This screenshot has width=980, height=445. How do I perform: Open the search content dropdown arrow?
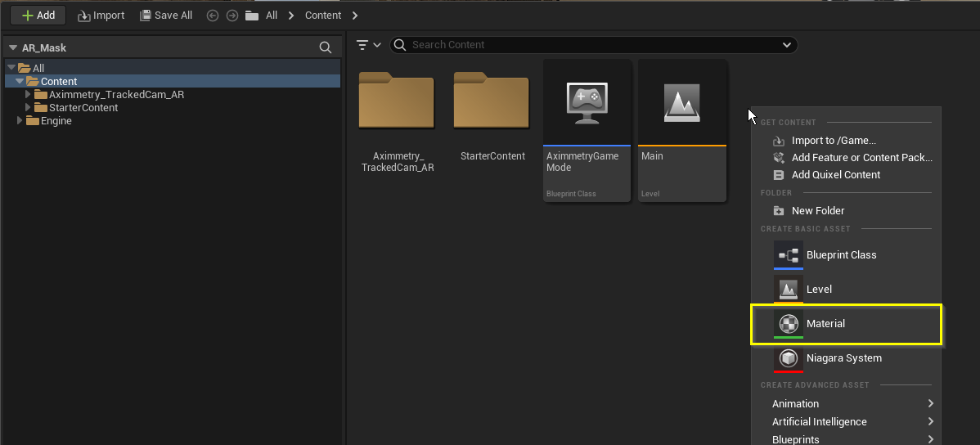787,45
